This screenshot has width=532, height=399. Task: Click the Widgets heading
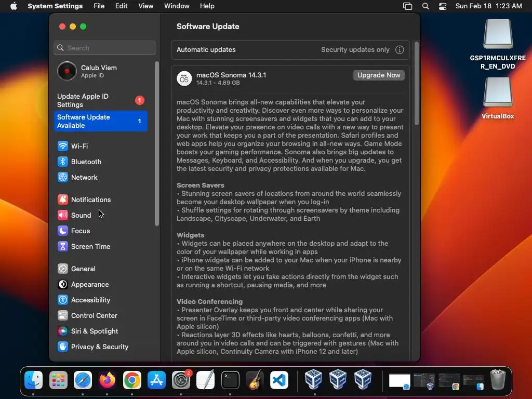click(x=190, y=235)
